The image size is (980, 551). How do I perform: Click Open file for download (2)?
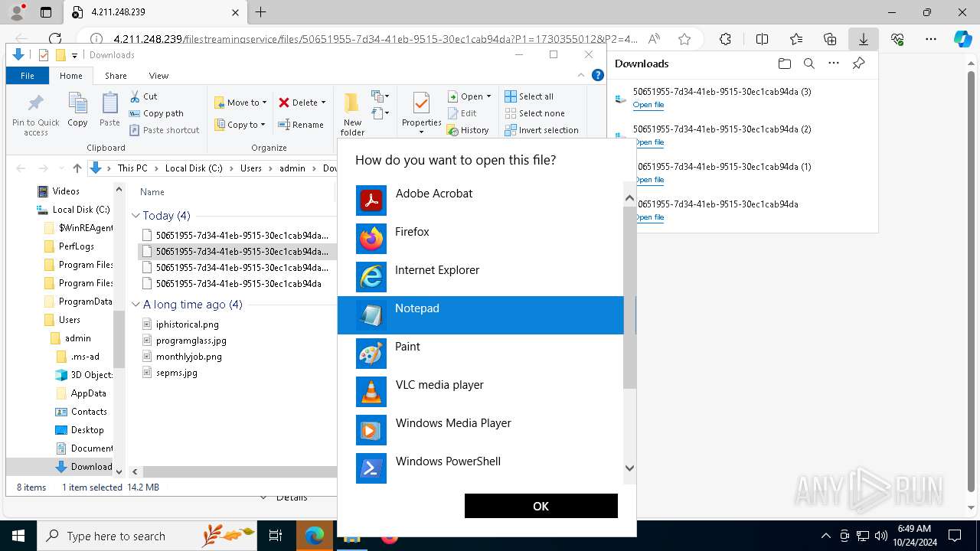pyautogui.click(x=648, y=142)
